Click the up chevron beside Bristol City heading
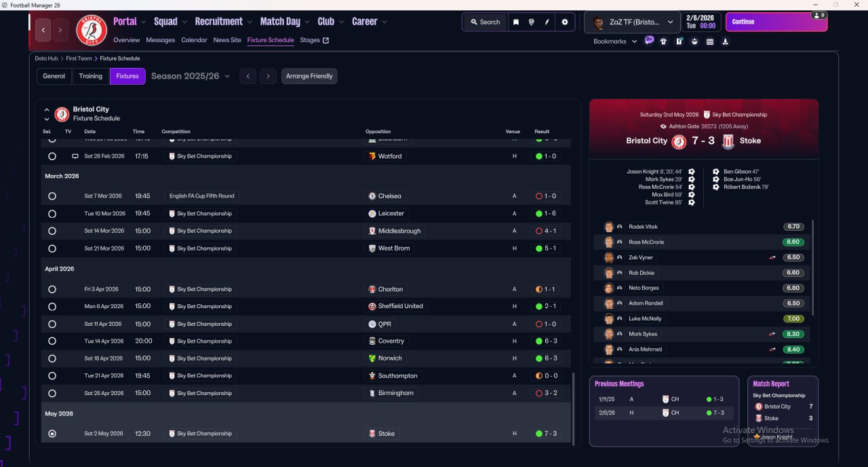868x467 pixels. (x=47, y=109)
